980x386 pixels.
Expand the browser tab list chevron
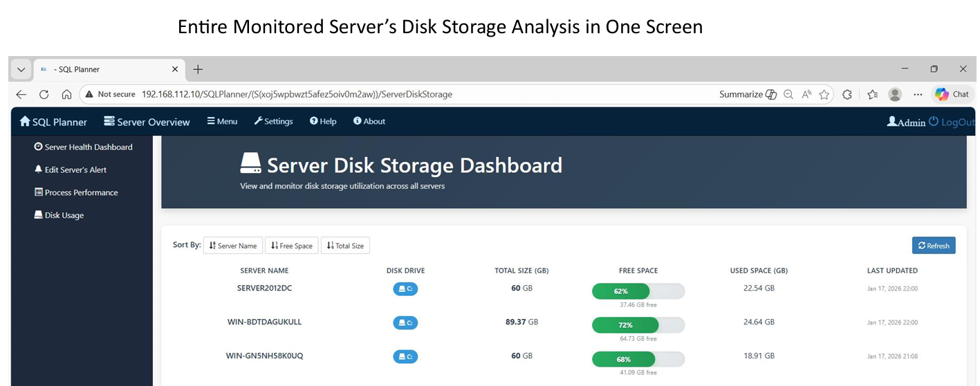21,69
